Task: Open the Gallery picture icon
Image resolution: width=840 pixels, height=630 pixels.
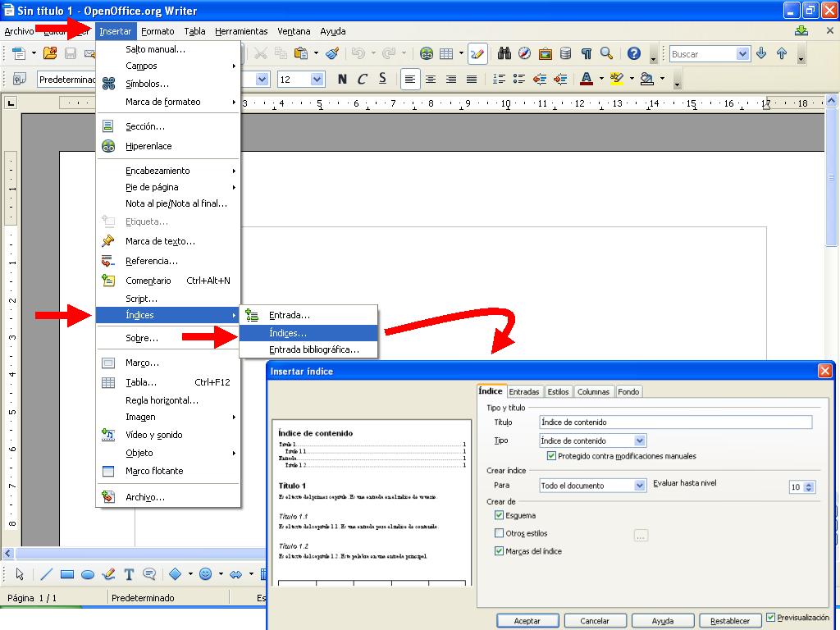Action: (x=546, y=53)
